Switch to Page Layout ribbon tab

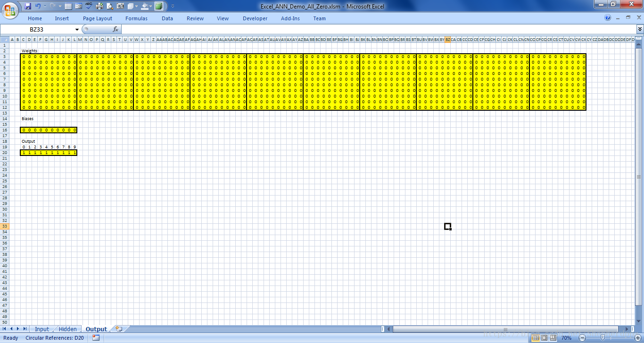click(x=98, y=18)
